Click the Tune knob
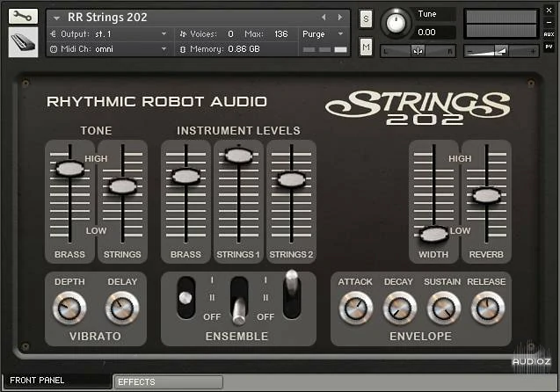Screen dimensions: 560x392 396,23
